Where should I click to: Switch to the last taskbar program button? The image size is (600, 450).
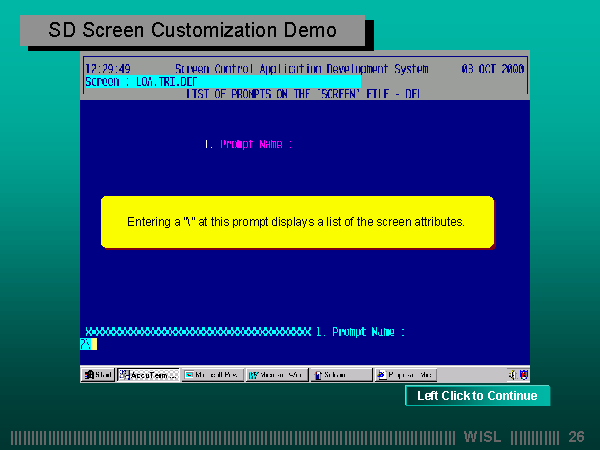pos(406,375)
